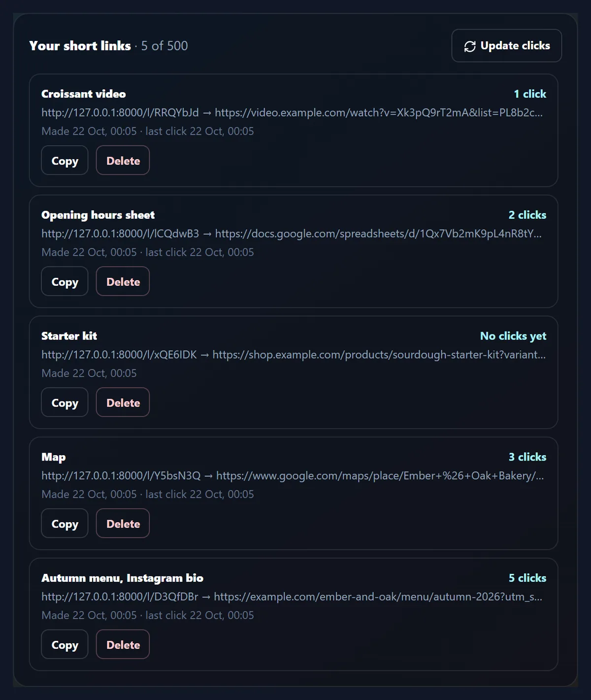Image resolution: width=591 pixels, height=700 pixels.
Task: Click the Autumn menu, Instagram bio title
Action: tap(122, 578)
